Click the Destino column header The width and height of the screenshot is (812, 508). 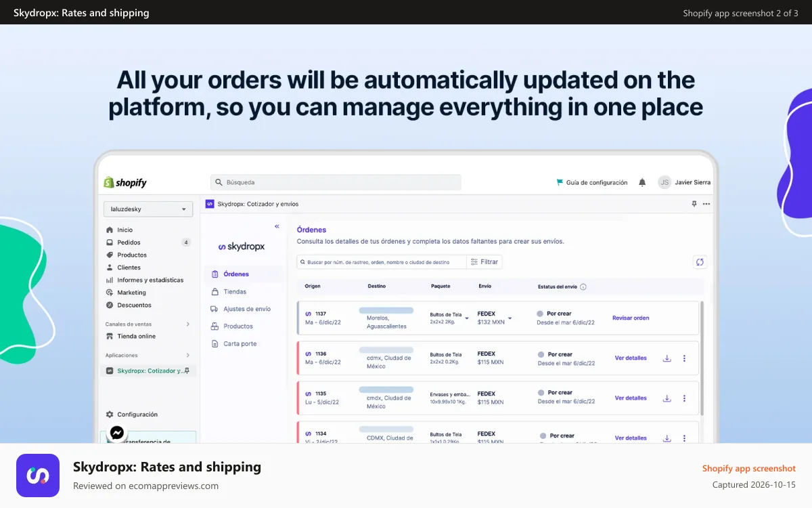[377, 287]
